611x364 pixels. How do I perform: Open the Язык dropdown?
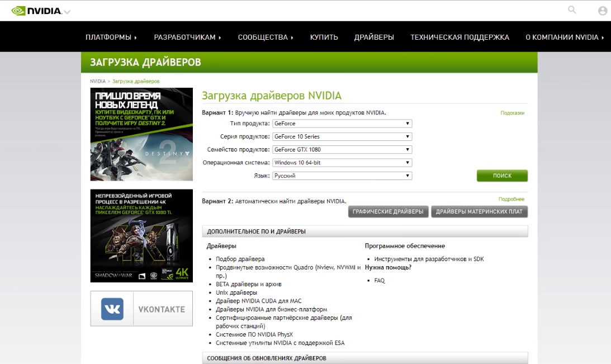[342, 176]
